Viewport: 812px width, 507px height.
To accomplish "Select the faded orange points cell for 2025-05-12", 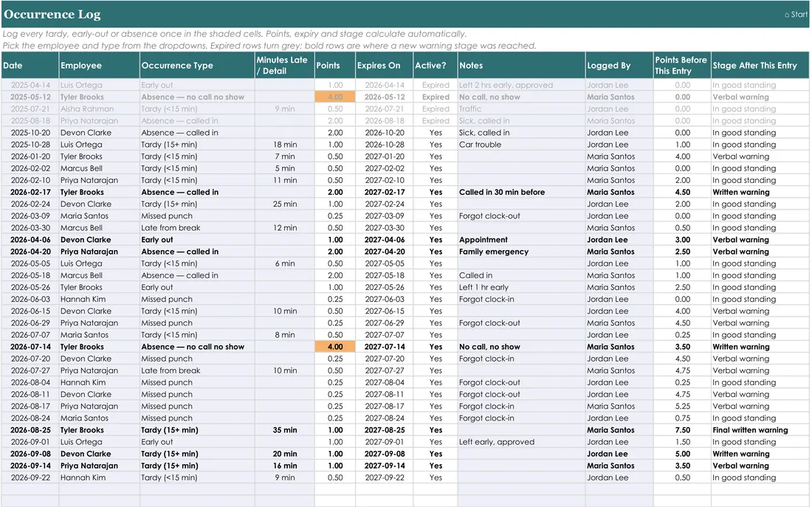I will pyautogui.click(x=335, y=97).
